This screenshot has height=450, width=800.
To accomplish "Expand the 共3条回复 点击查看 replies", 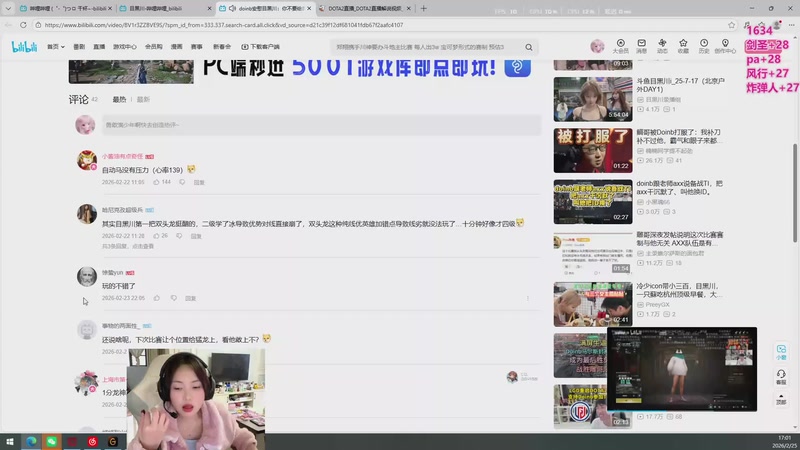I will [128, 246].
